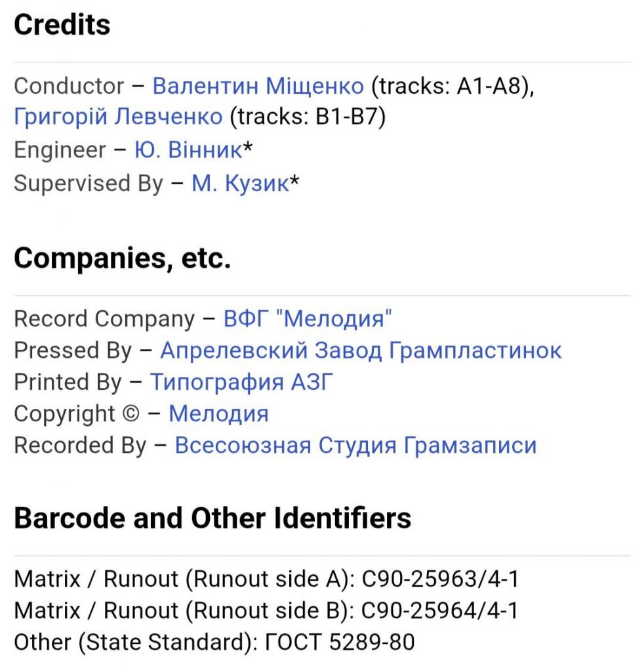Open conductor Валентин Міщенко's artist page

tap(258, 86)
